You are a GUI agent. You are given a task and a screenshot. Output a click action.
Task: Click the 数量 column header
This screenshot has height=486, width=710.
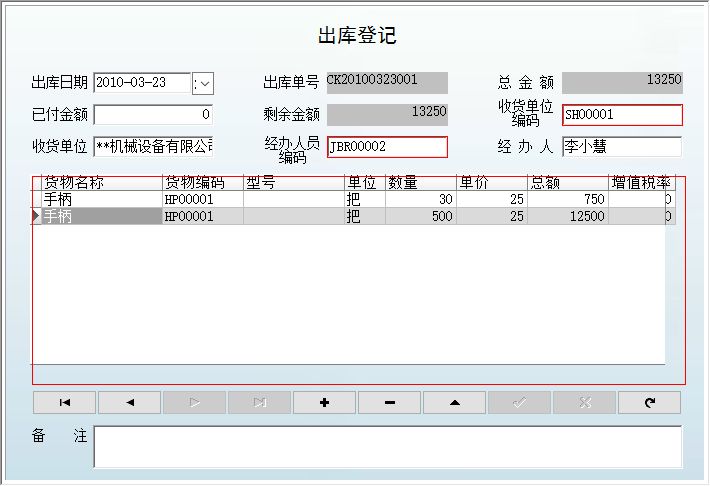coord(420,184)
